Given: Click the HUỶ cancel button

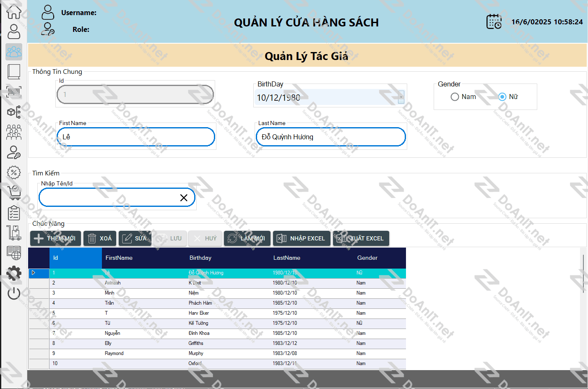Looking at the screenshot, I should tap(205, 238).
